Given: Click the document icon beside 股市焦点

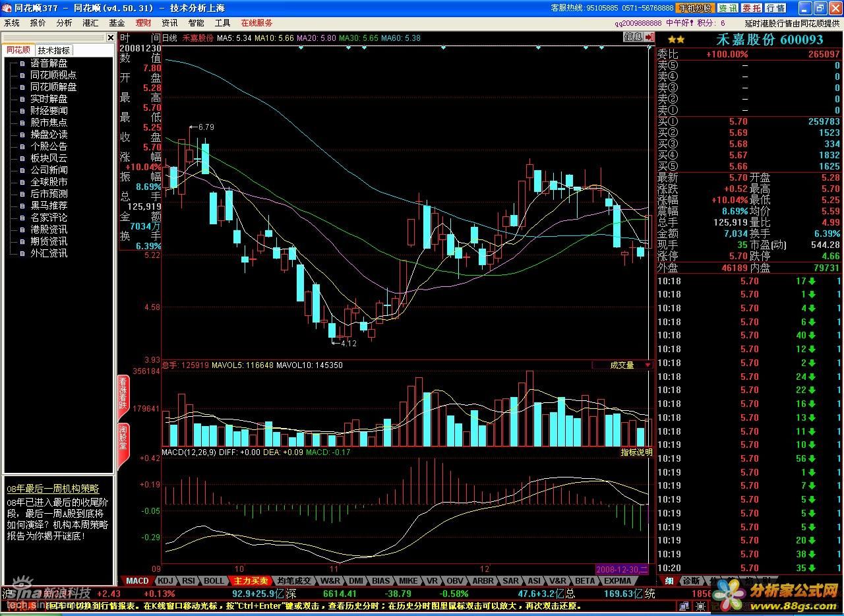Looking at the screenshot, I should (x=22, y=123).
